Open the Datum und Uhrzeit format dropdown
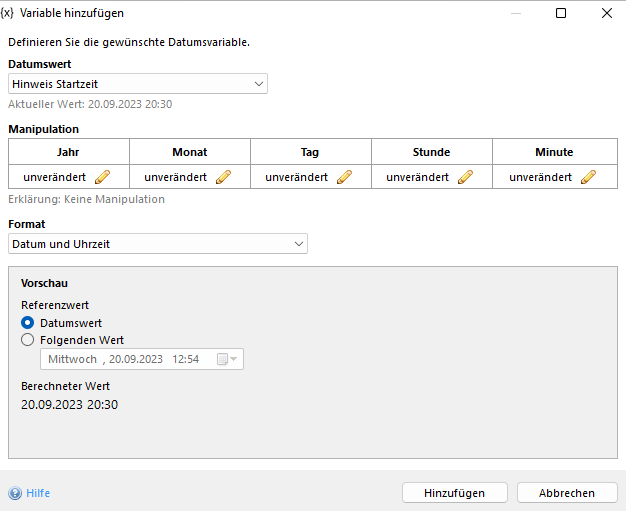 [x=299, y=244]
